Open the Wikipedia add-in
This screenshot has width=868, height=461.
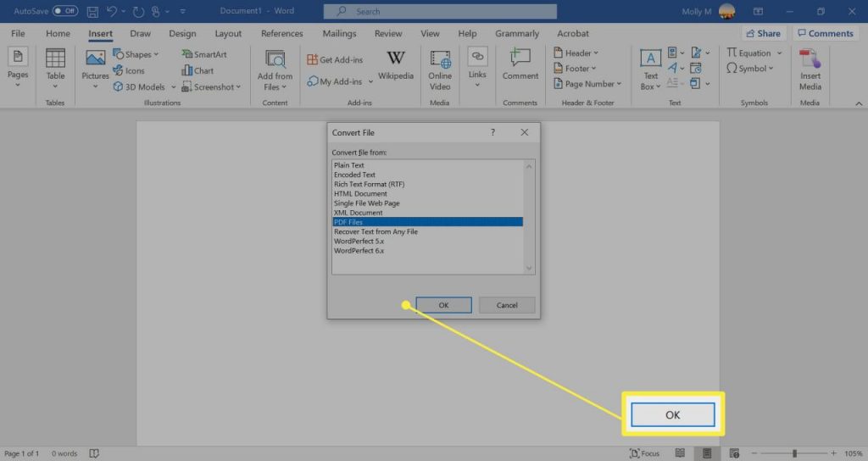pyautogui.click(x=396, y=65)
